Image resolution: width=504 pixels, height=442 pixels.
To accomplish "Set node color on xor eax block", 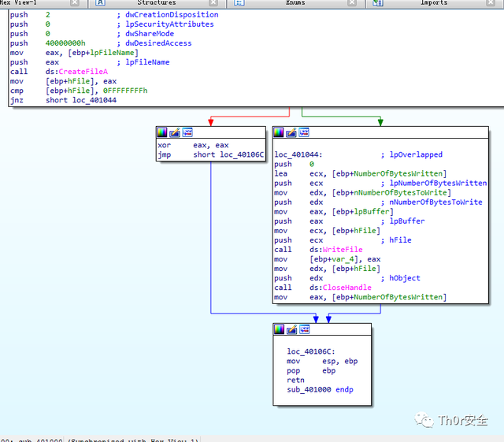I will point(161,132).
